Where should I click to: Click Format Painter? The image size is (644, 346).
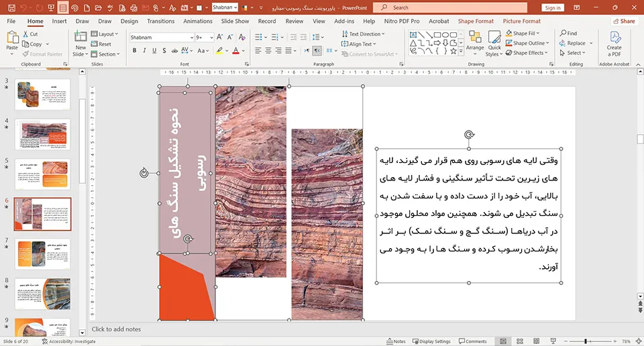point(43,54)
